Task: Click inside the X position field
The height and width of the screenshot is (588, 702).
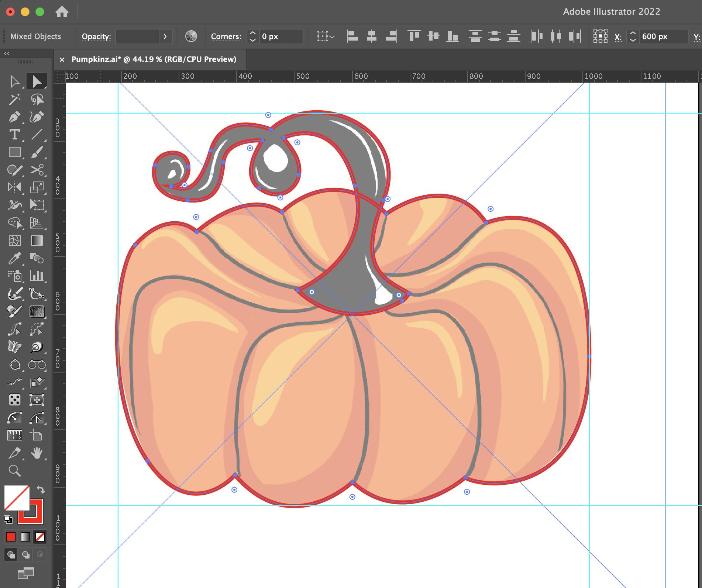Action: click(661, 36)
